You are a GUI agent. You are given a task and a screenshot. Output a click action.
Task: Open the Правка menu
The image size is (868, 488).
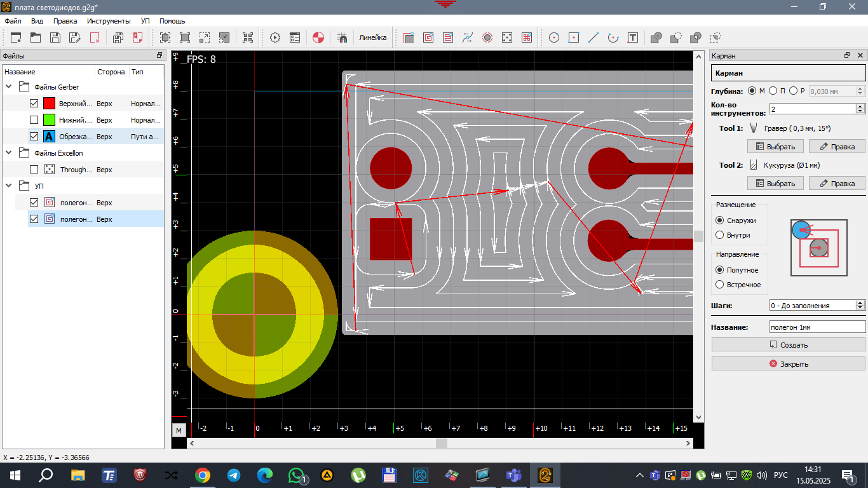[65, 21]
